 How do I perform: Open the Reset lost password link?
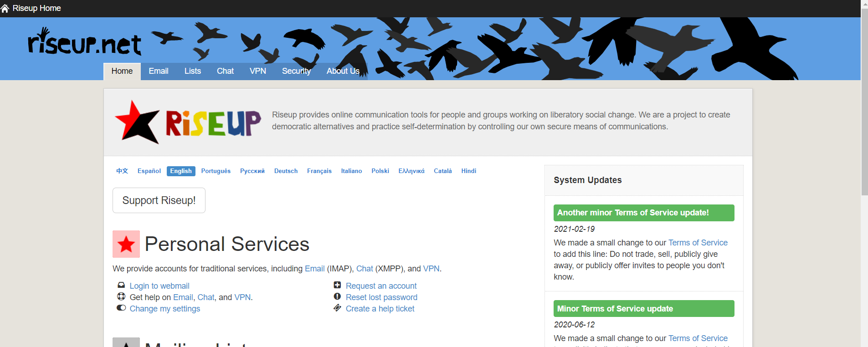pos(381,297)
